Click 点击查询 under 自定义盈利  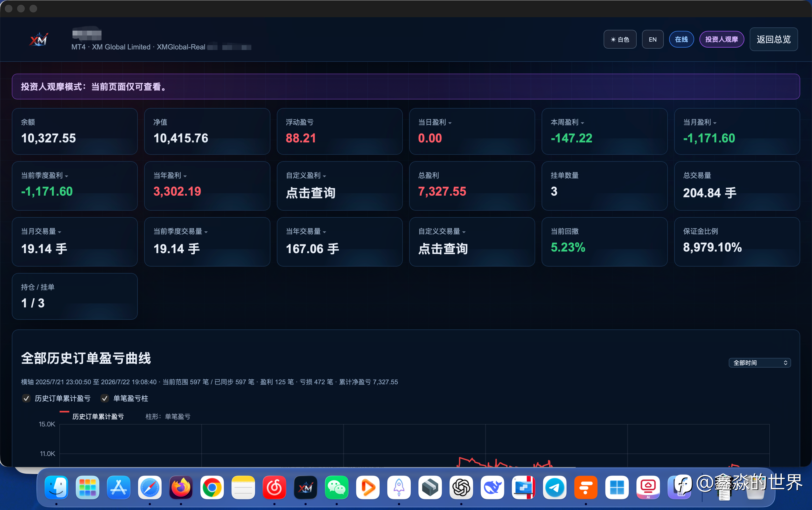click(310, 193)
